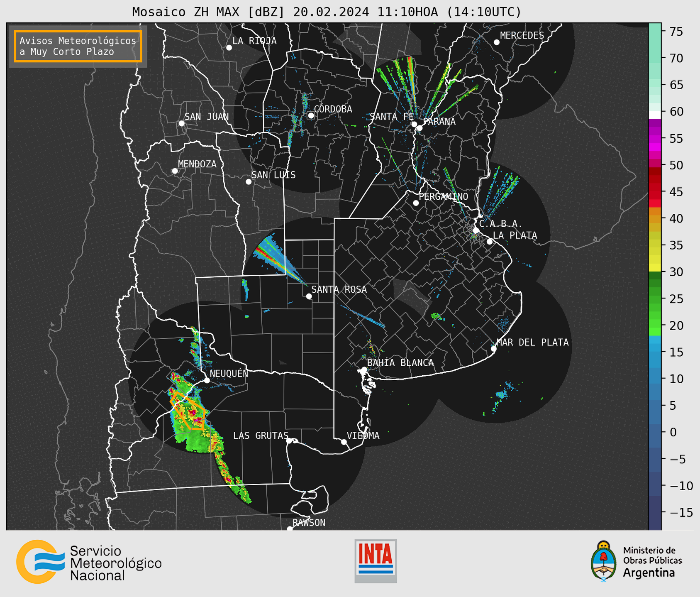The image size is (700, 597).
Task: Click the Santa Rosa city marker dot
Action: (309, 296)
